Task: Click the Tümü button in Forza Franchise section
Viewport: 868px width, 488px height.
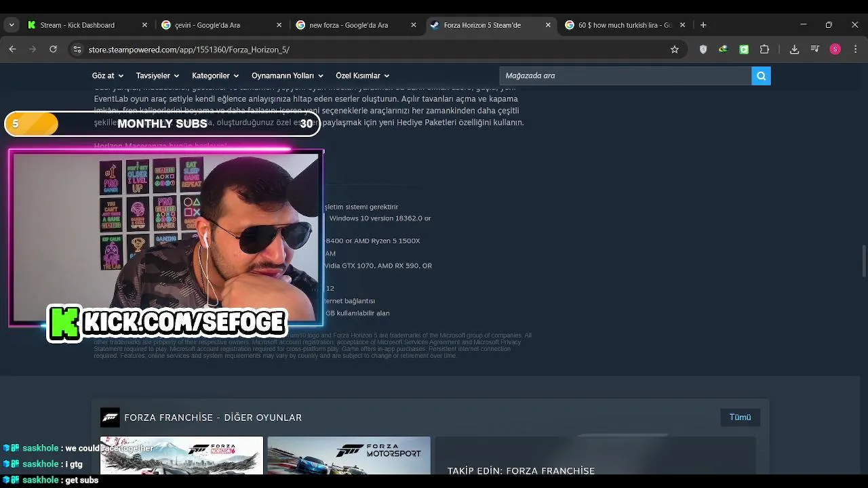Action: coord(740,418)
